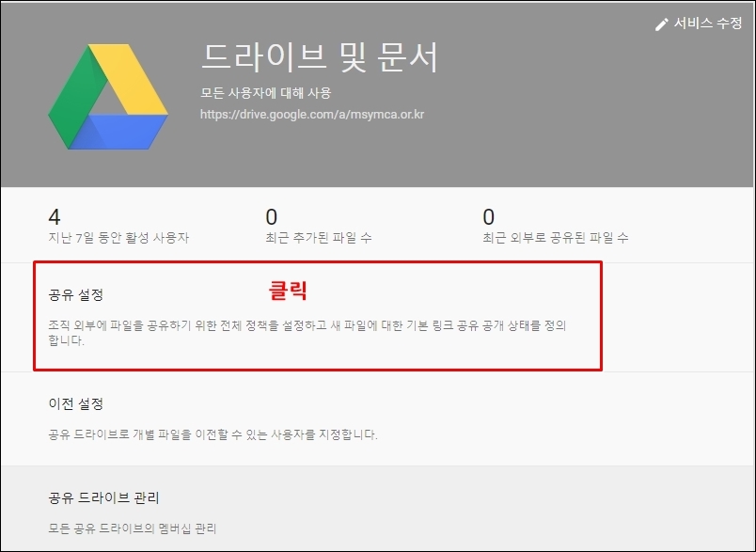The height and width of the screenshot is (552, 756).
Task: Click the Google Drive logo
Action: [108, 97]
